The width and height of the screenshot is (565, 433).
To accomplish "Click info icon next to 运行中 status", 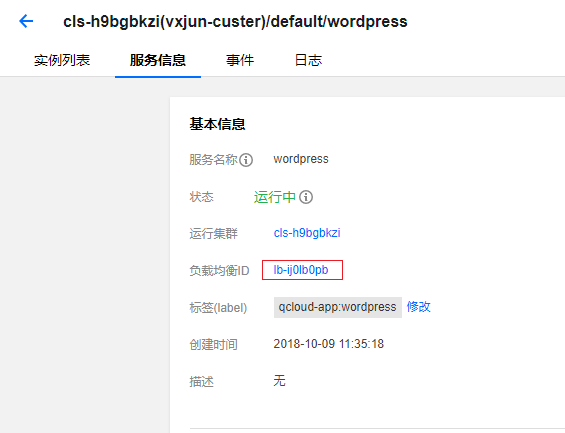I will click(x=306, y=197).
